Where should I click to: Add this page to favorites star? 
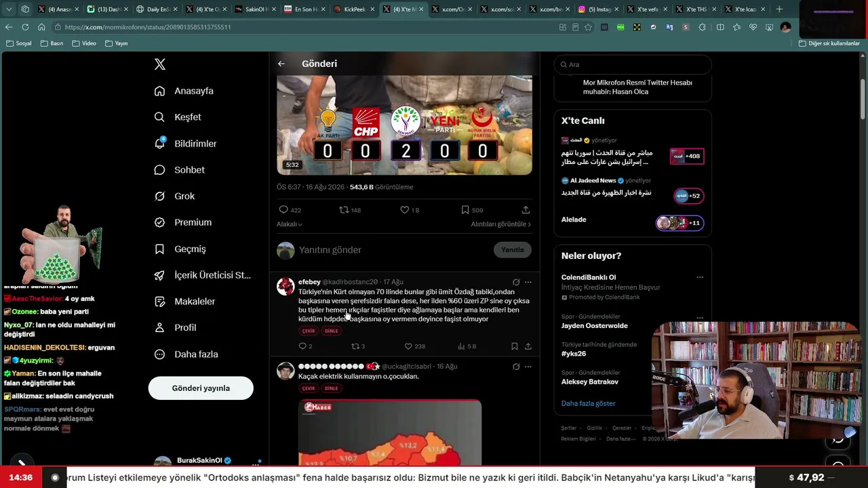[x=588, y=27]
